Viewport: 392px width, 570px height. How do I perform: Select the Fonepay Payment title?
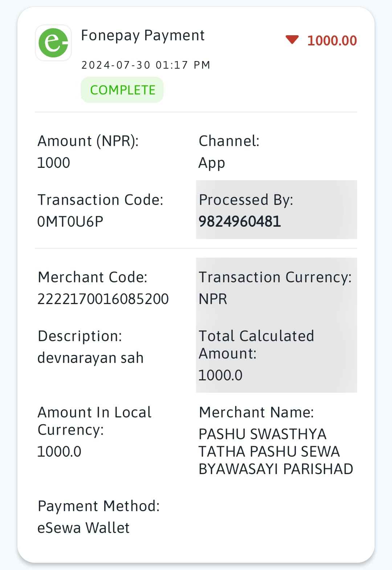point(143,36)
